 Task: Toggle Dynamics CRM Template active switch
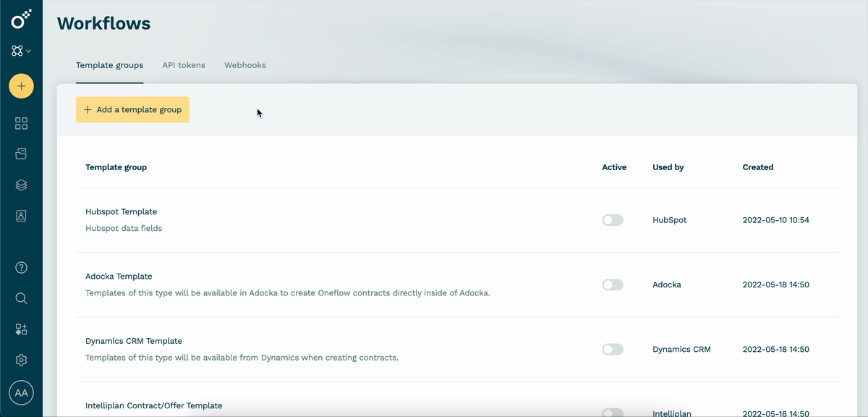point(613,349)
